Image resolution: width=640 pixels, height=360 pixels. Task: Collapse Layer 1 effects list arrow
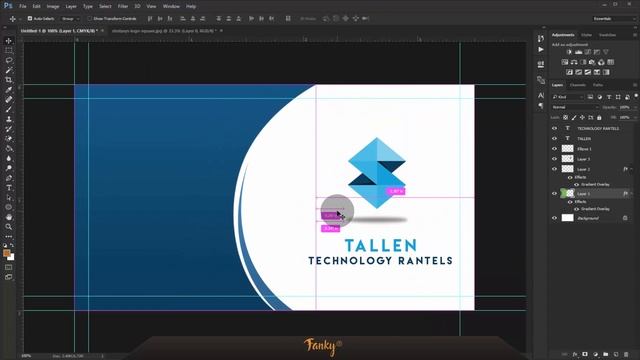(x=631, y=193)
